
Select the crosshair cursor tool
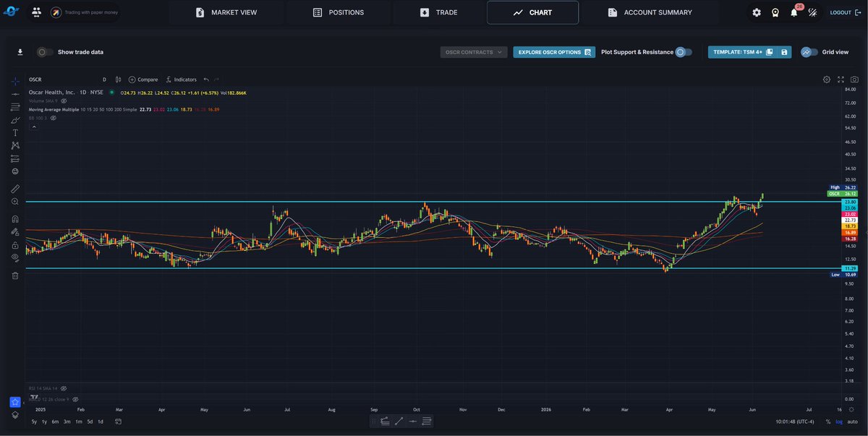[x=15, y=80]
